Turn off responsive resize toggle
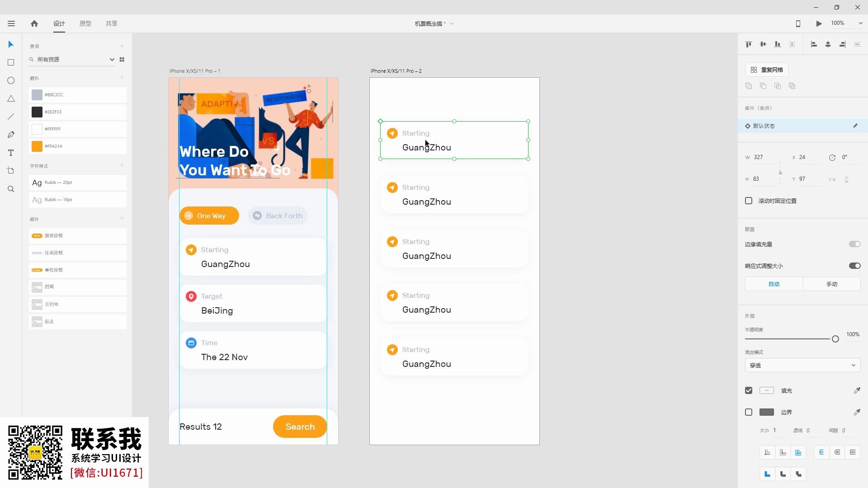Screen dimensions: 868x488 (x=854, y=266)
